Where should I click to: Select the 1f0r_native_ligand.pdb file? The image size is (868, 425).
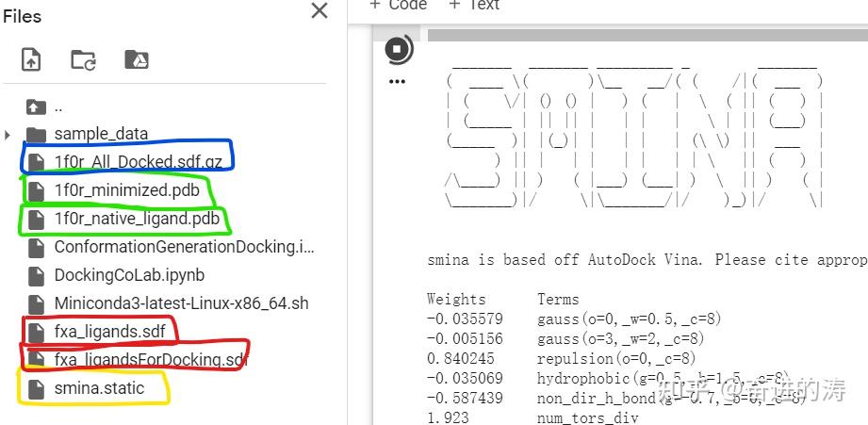pos(137,219)
